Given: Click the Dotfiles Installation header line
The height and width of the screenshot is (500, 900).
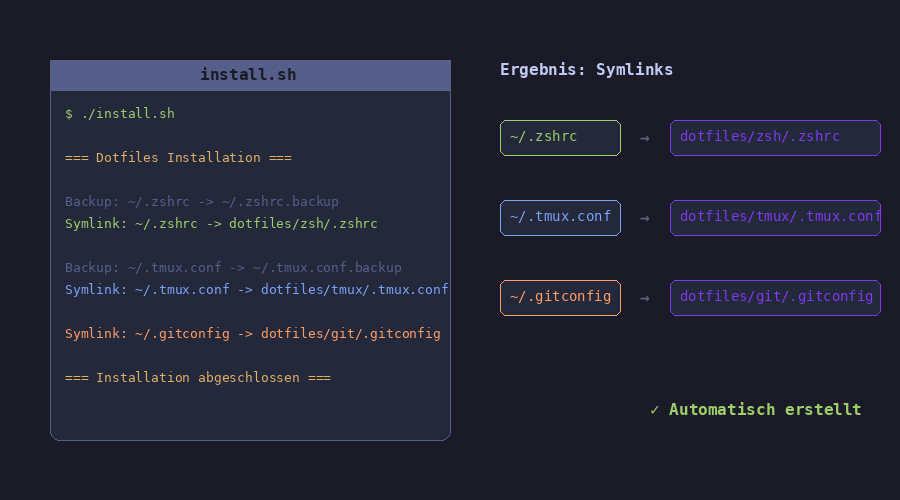Looking at the screenshot, I should click(178, 158).
